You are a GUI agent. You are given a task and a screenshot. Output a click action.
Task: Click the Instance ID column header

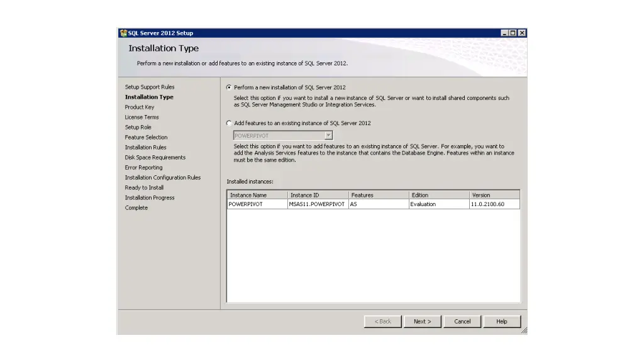(x=318, y=195)
